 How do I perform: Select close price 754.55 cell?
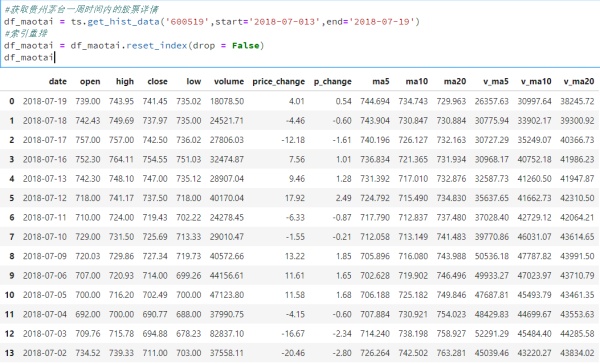(155, 159)
